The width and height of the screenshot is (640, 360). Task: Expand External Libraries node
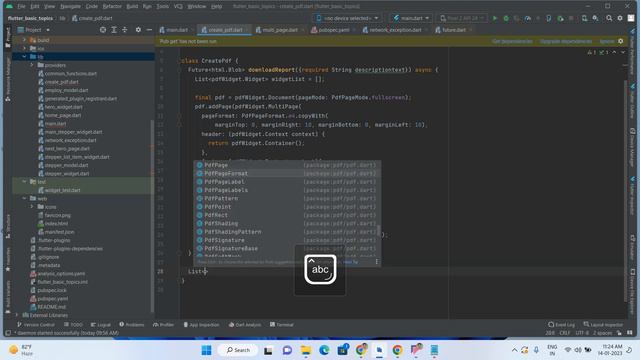17,315
